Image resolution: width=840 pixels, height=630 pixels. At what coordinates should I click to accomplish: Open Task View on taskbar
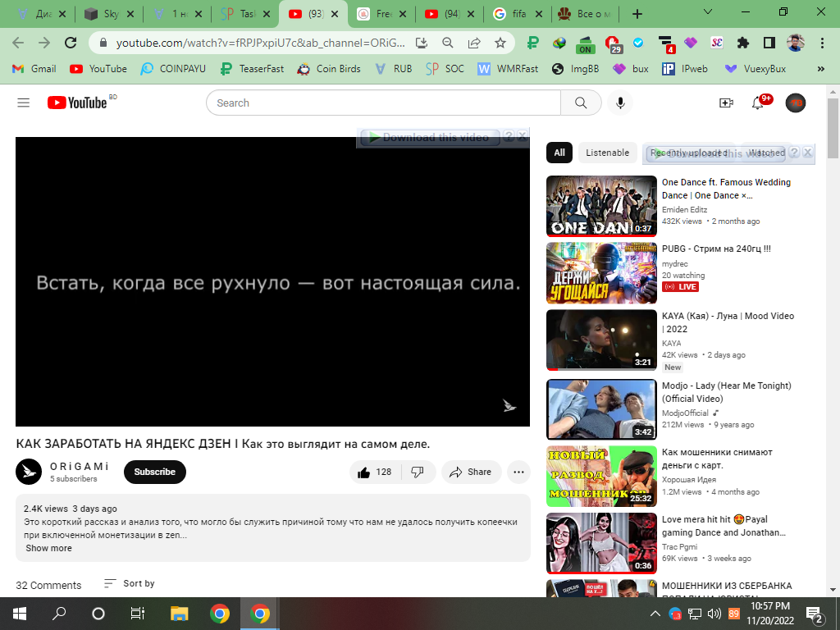pyautogui.click(x=138, y=614)
